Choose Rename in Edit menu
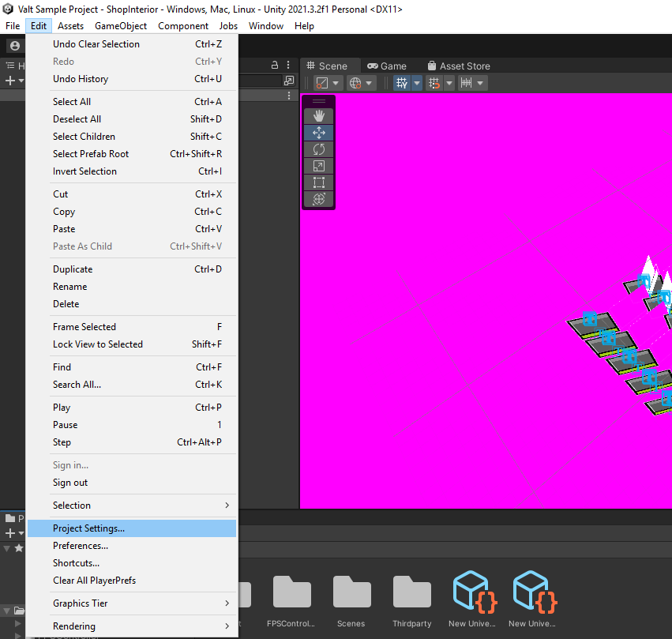Viewport: 672px width, 639px height. click(132, 287)
